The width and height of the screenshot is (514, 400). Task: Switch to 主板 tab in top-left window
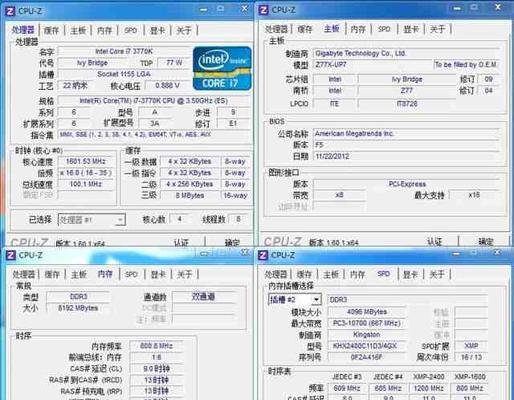click(78, 31)
